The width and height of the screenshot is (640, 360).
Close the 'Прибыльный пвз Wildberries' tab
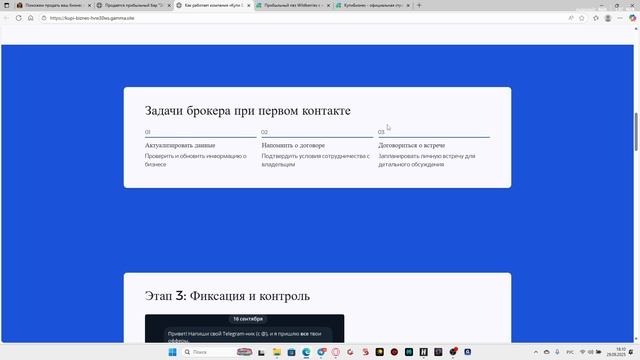pyautogui.click(x=328, y=5)
